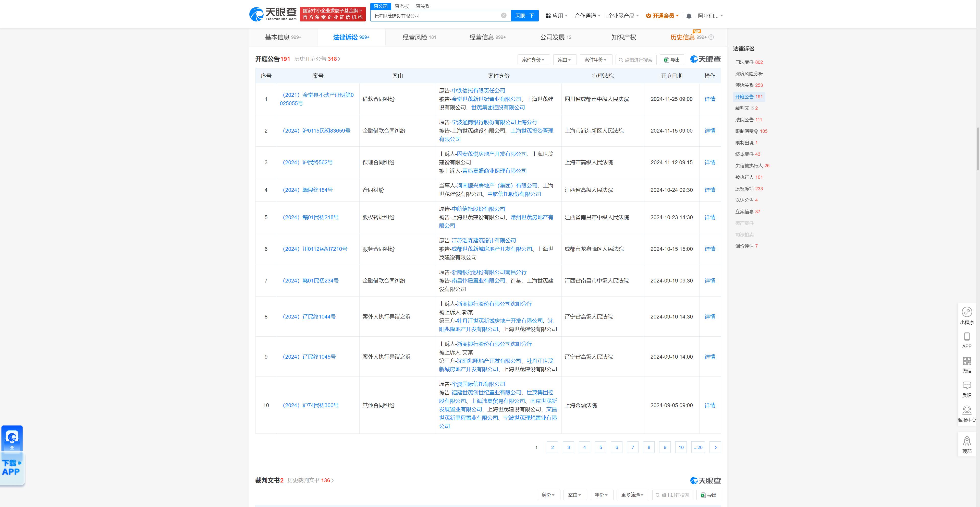The width and height of the screenshot is (980, 507).
Task: Open the 案由 filter in 开庭公告 section
Action: [565, 60]
